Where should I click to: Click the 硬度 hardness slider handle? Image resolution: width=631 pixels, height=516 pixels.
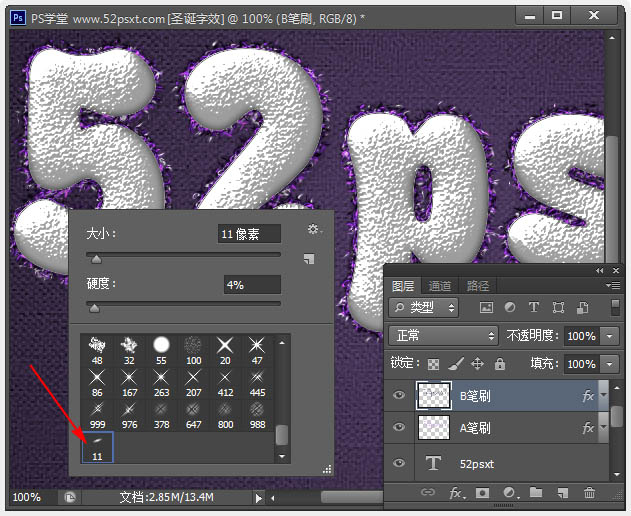[x=94, y=309]
